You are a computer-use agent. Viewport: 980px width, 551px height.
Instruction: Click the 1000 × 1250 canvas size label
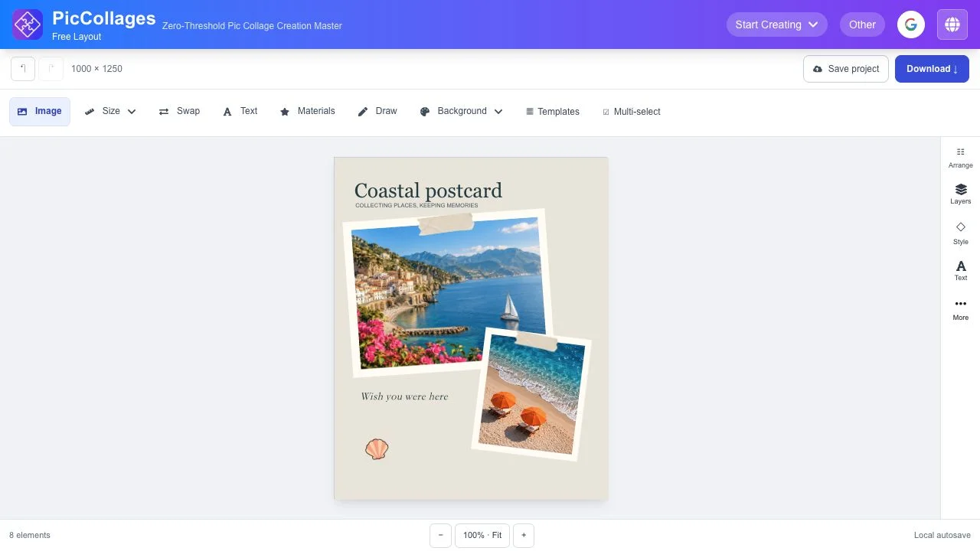pos(96,69)
